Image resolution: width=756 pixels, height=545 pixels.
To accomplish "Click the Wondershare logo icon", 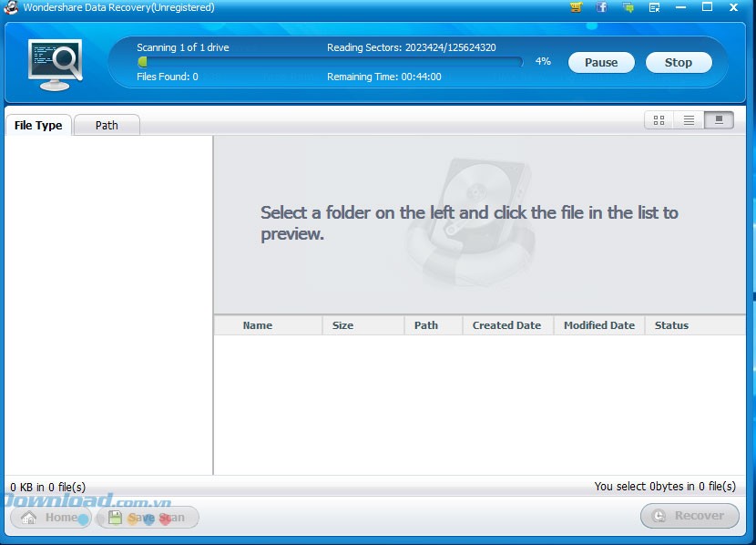I will 11,7.
